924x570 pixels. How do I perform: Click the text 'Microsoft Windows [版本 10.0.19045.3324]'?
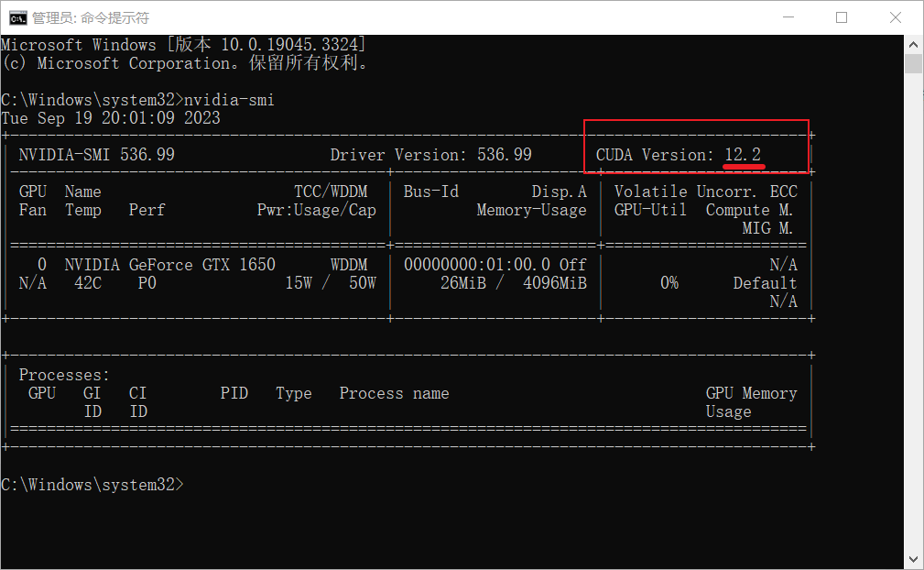[x=183, y=45]
